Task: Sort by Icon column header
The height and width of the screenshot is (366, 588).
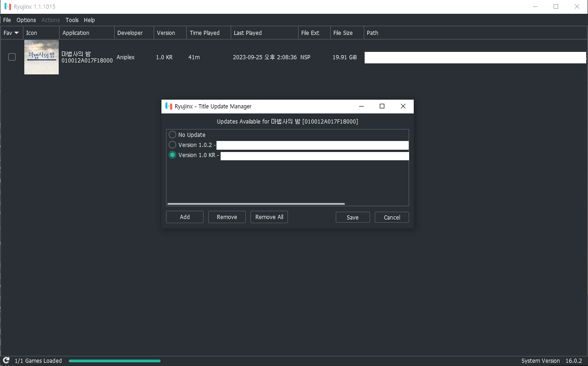Action: click(41, 33)
